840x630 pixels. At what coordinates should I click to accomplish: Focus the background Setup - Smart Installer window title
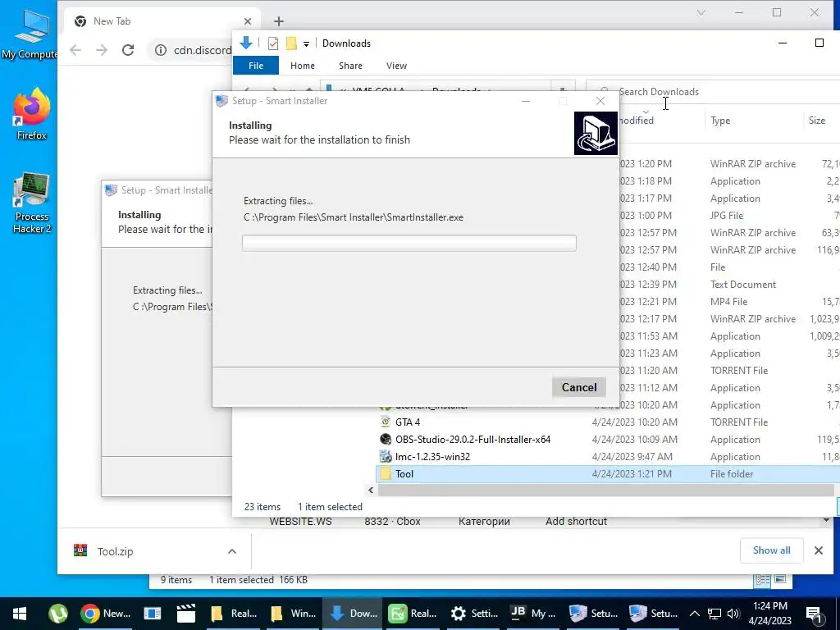click(167, 190)
